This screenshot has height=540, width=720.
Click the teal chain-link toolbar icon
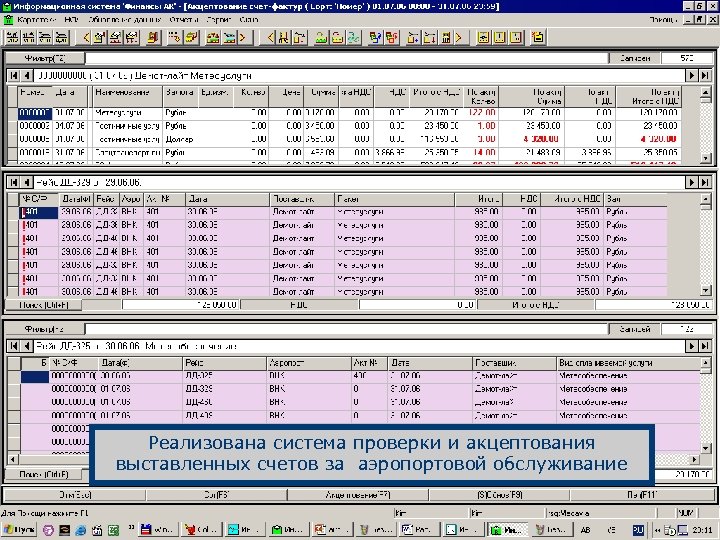point(354,37)
